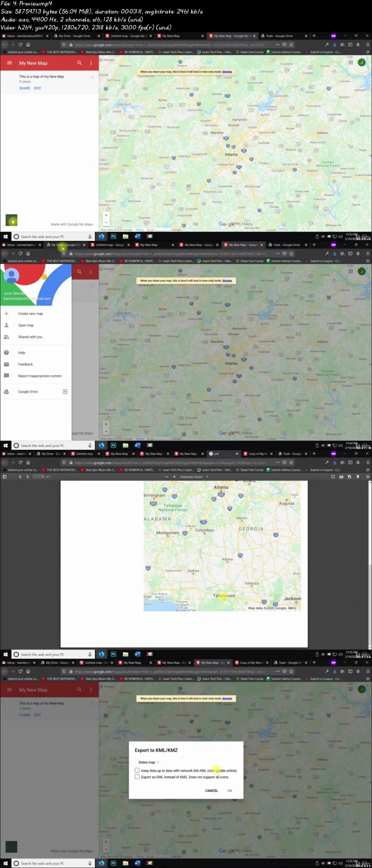Click the green J account avatar in top frame
This screenshot has width=372, height=868.
tap(362, 62)
